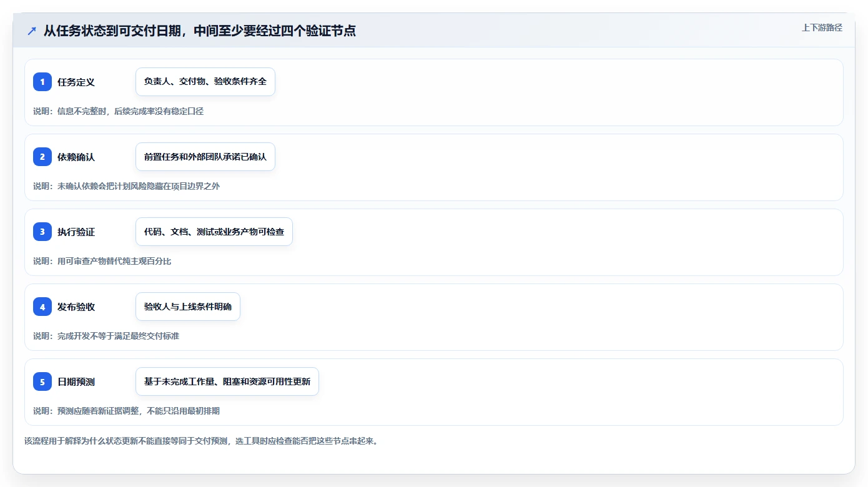Select step number badge 5

pos(42,381)
